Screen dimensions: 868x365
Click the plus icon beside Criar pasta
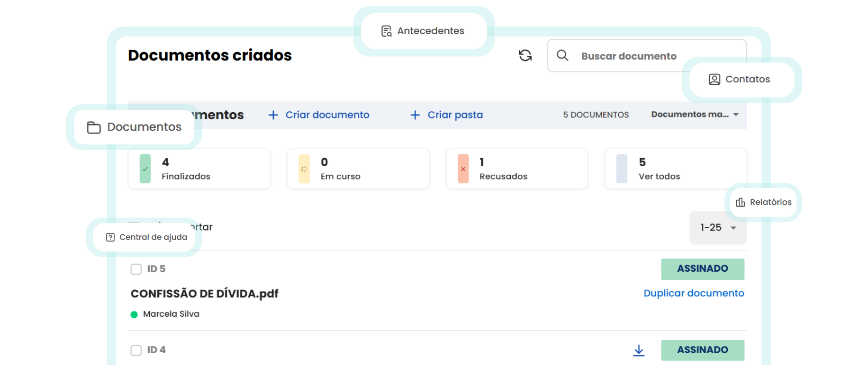coord(415,115)
